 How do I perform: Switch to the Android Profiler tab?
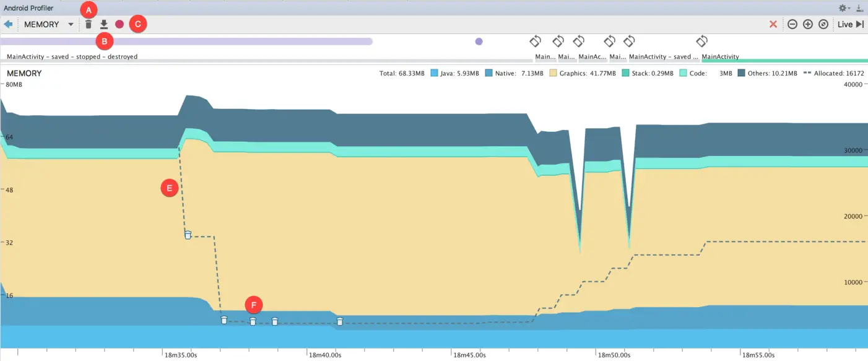click(x=28, y=8)
